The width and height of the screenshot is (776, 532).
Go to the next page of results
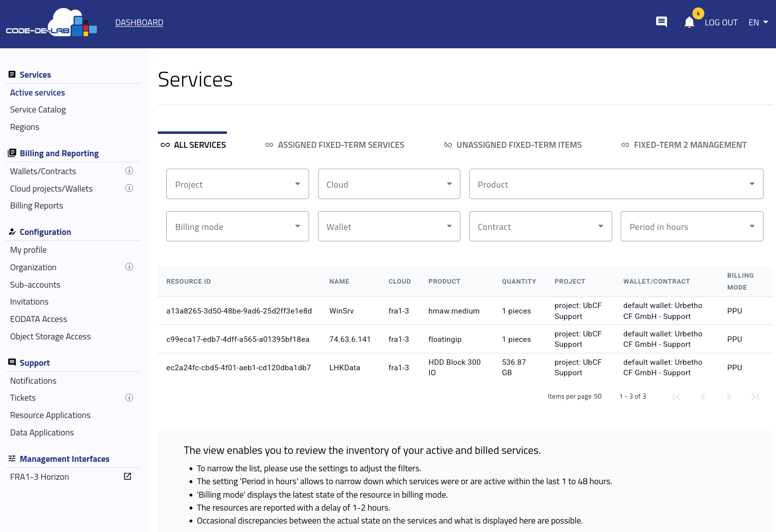click(729, 397)
